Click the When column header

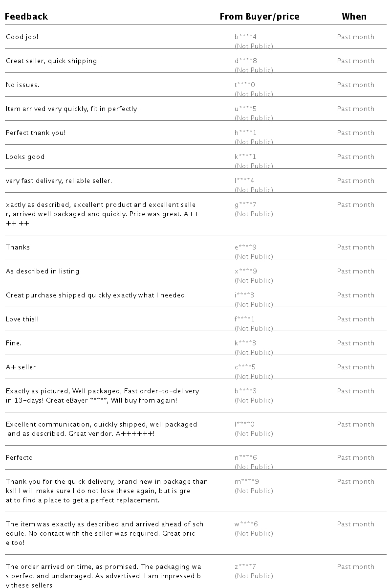click(x=354, y=17)
